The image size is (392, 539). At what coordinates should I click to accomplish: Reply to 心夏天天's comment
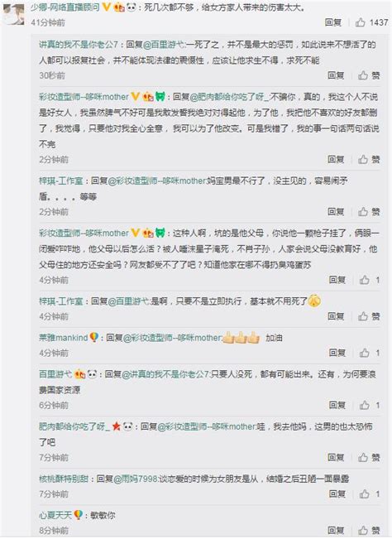[x=336, y=530]
